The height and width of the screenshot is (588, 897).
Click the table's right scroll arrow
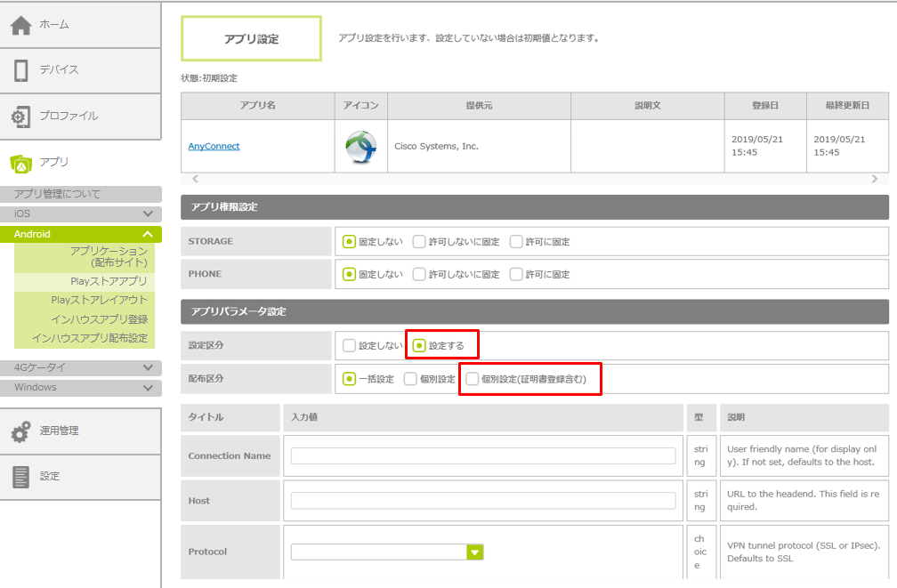click(874, 179)
